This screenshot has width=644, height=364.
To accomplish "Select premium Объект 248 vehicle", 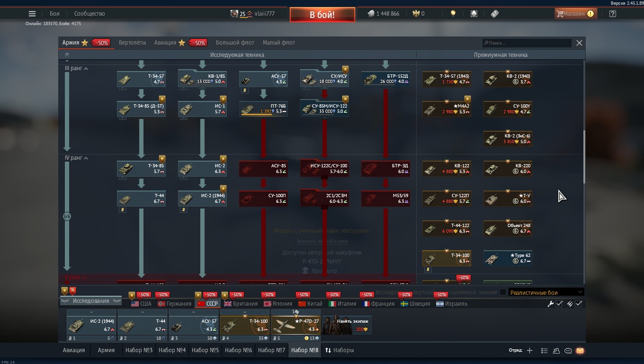I will (508, 228).
